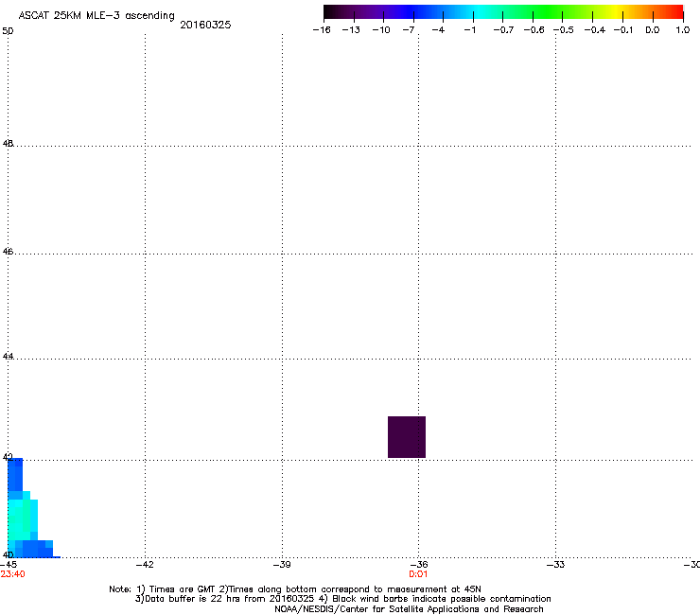Image resolution: width=700 pixels, height=615 pixels.
Task: Click the -4 color bar label
Action: pyautogui.click(x=438, y=30)
